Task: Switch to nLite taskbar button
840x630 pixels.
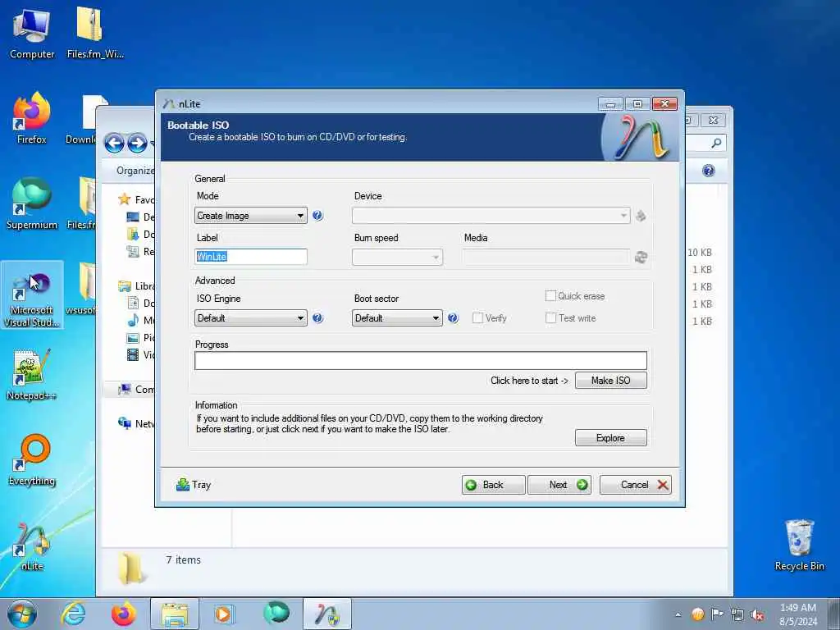Action: (326, 614)
